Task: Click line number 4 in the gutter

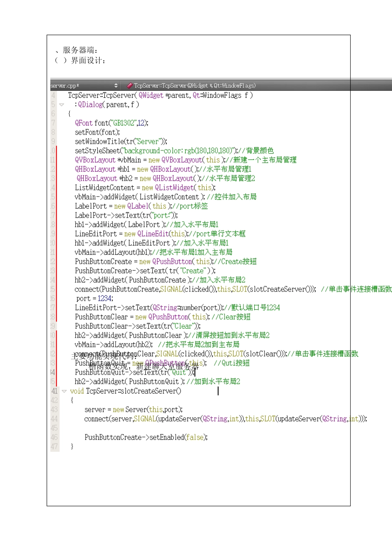Action: [53, 95]
